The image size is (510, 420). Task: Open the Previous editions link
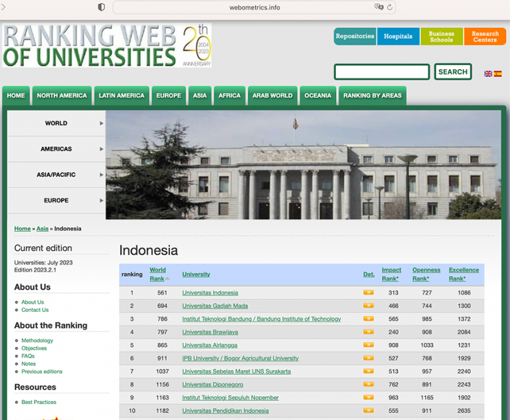click(x=42, y=371)
